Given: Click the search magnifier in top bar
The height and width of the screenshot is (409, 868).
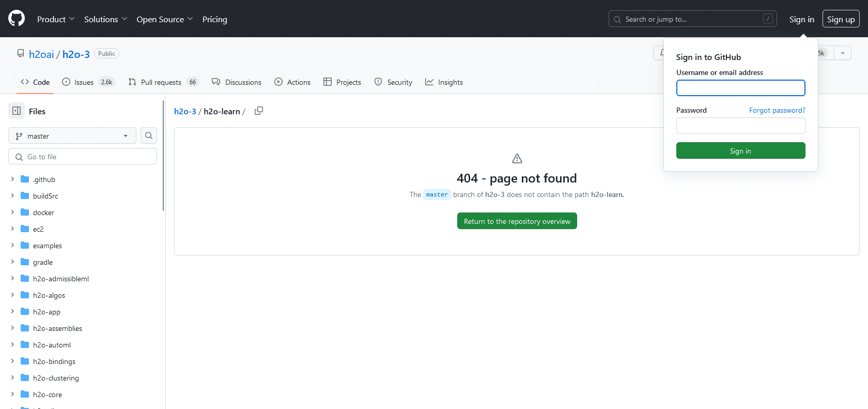Looking at the screenshot, I should click(x=617, y=19).
